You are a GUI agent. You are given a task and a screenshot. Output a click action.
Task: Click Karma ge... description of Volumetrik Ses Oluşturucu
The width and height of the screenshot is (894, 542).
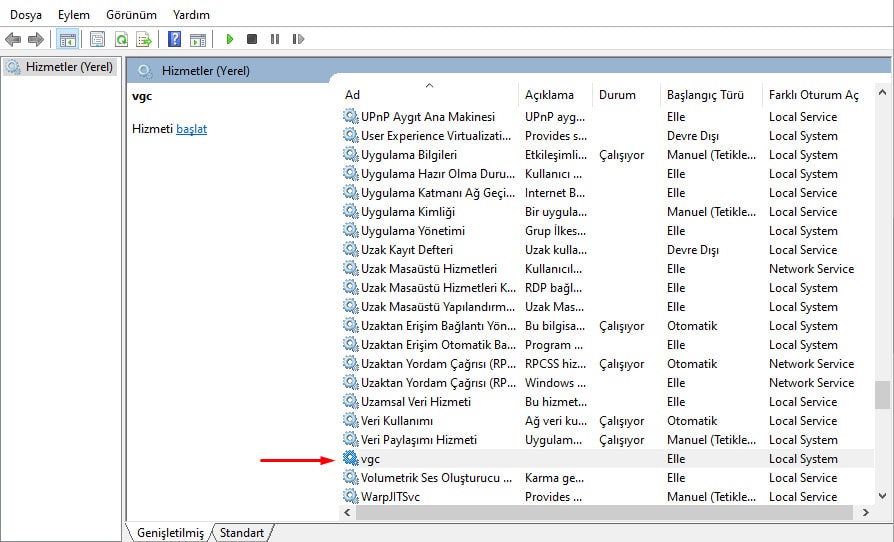[x=554, y=478]
